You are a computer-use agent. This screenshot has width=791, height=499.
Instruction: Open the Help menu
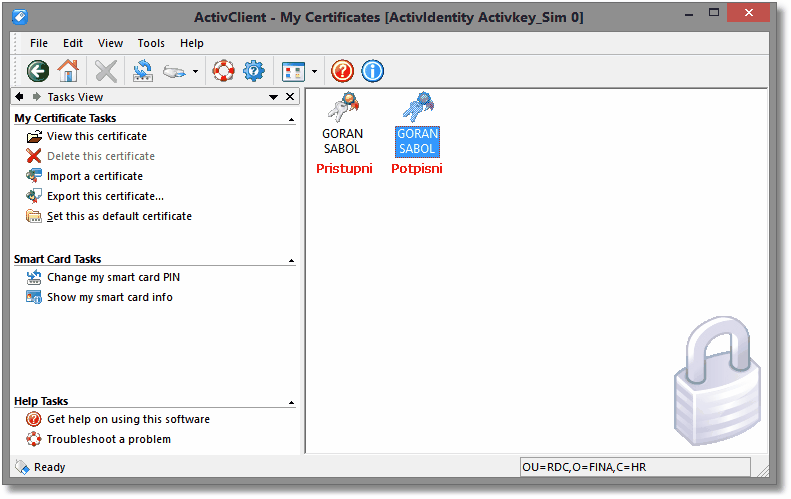192,43
